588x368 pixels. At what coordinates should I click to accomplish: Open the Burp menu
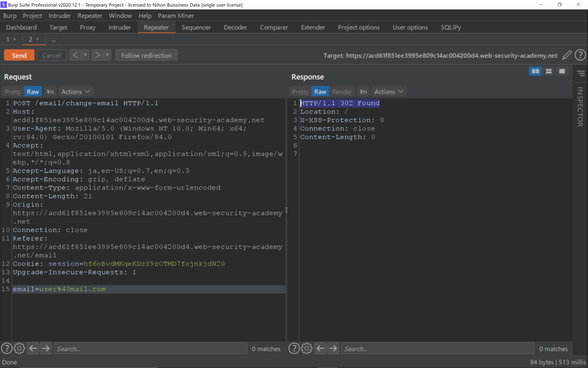[x=10, y=16]
